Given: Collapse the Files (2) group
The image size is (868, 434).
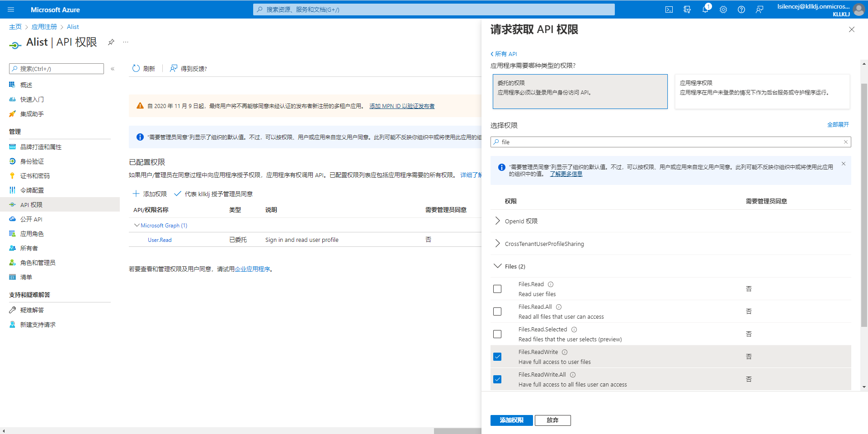Looking at the screenshot, I should click(498, 266).
